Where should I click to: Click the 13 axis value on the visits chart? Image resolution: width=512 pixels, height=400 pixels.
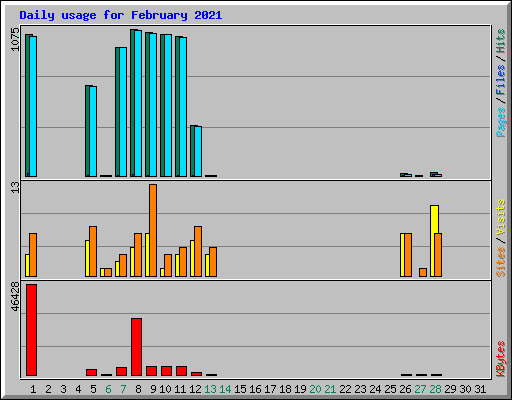15,187
